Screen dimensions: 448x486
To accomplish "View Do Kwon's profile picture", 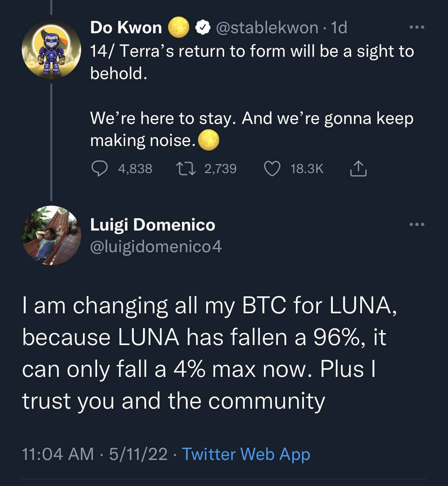I will pyautogui.click(x=51, y=49).
